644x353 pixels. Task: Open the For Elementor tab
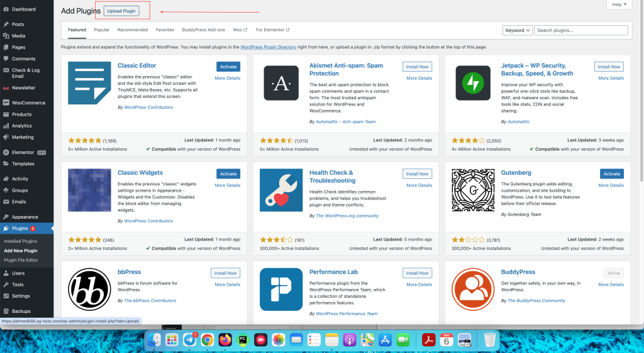click(x=272, y=30)
